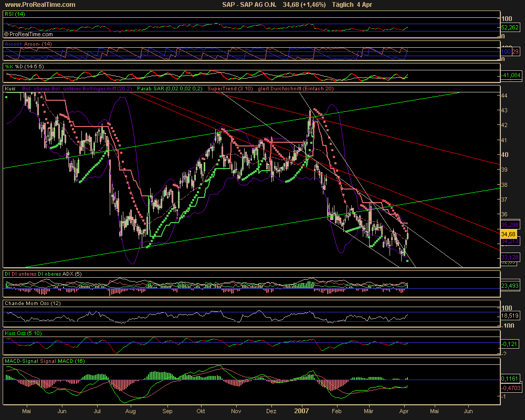Viewport: 525px width, 420px height.
Task: Select the RSI (14) indicator label
Action: tap(14, 15)
